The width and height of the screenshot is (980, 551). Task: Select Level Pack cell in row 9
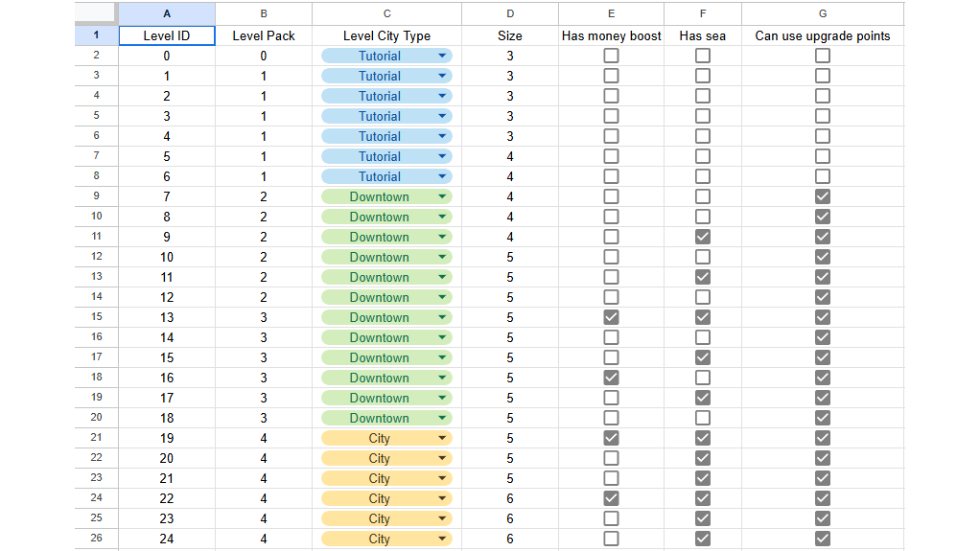263,196
